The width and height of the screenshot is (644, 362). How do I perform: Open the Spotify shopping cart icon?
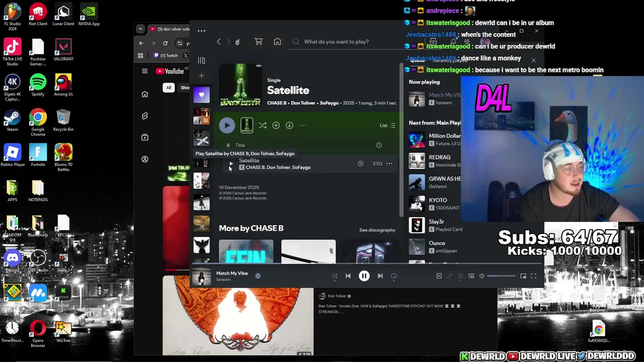click(x=259, y=42)
